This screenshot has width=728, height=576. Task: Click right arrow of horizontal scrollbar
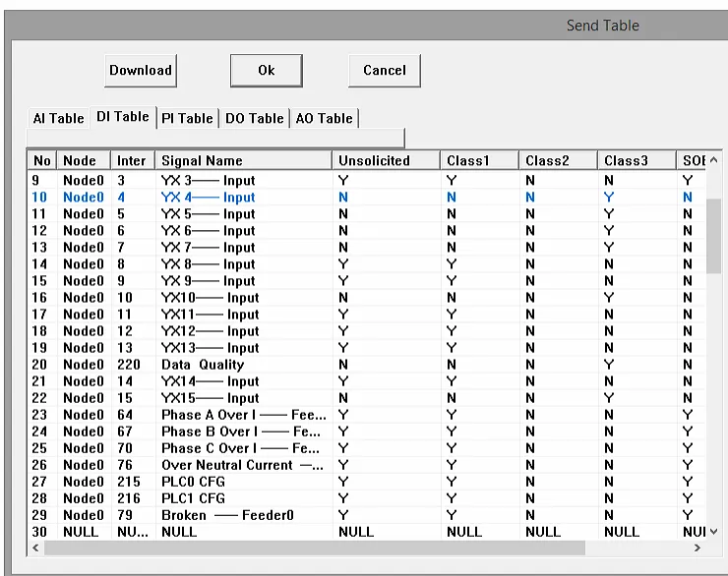[x=698, y=547]
